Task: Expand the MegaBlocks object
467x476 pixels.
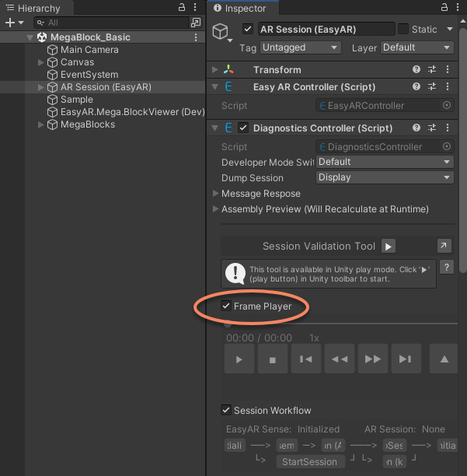Action: point(40,124)
